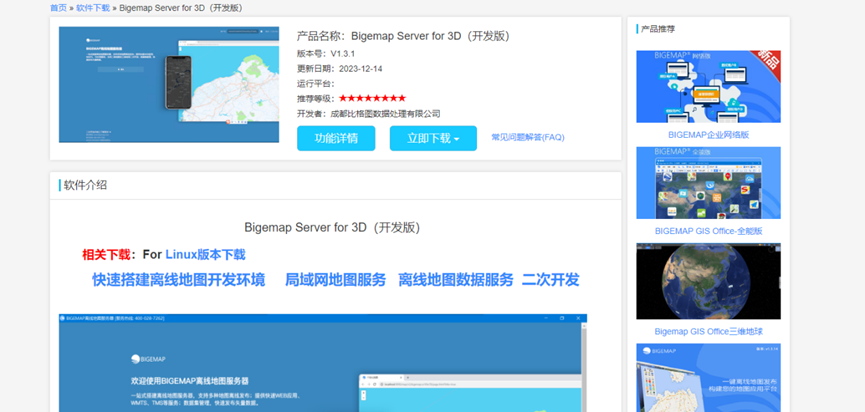
Task: Click the 更新日期：2023-12-14 text
Action: click(x=339, y=68)
